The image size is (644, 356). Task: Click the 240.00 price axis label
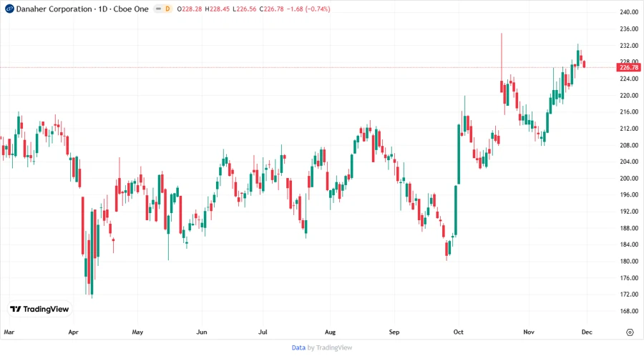pos(629,12)
